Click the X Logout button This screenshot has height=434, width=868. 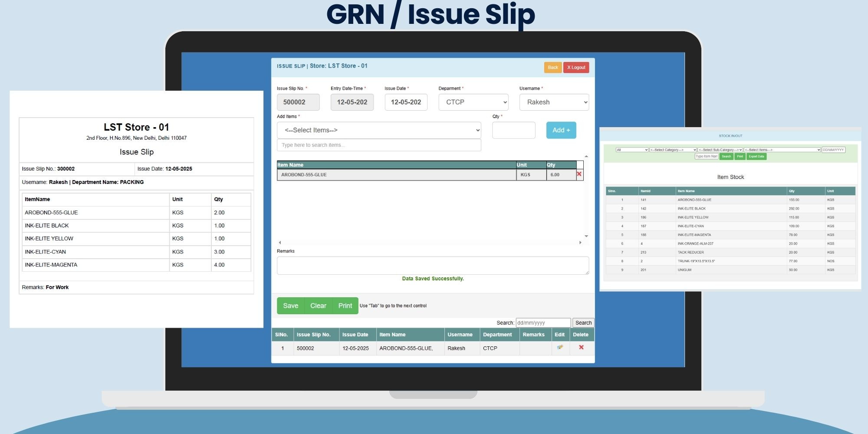(576, 68)
